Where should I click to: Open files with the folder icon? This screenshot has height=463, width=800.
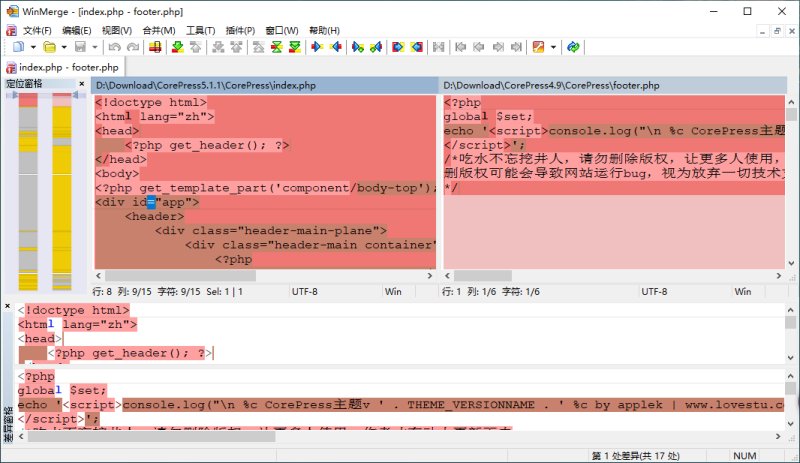tap(49, 47)
